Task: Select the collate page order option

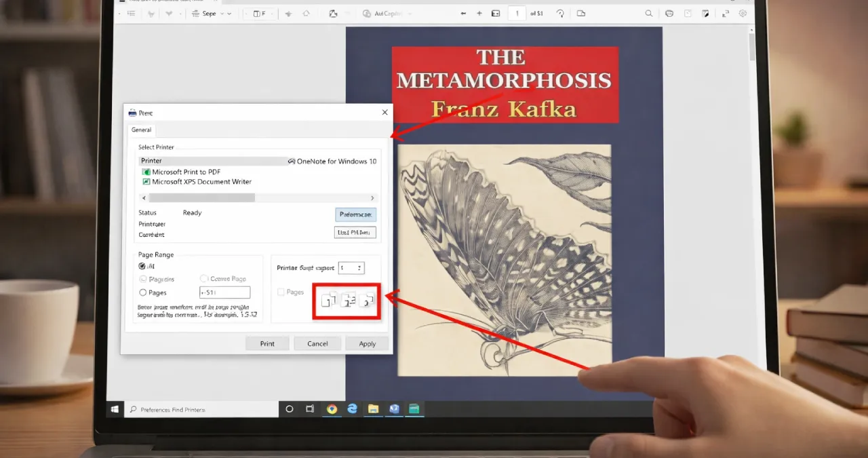Action: tap(347, 301)
